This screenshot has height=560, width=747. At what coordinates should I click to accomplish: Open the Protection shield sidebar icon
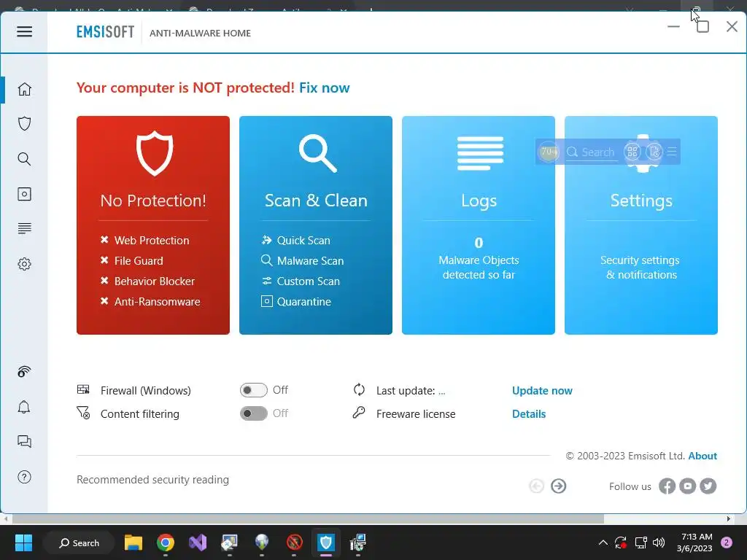pos(24,124)
